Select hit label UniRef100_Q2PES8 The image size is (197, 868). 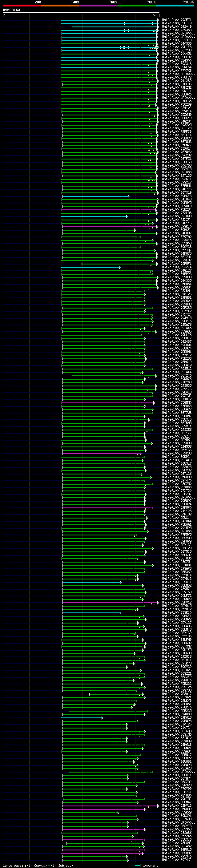(176, 162)
